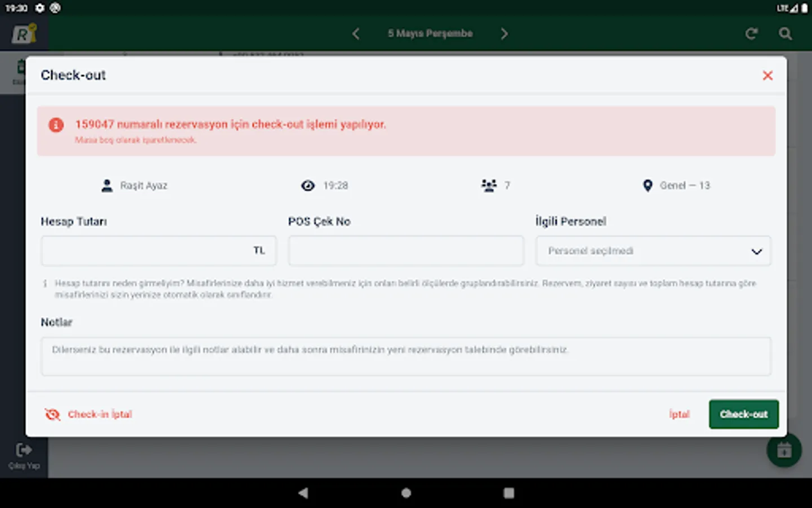
Task: Click the TL currency suffix in amount field
Action: pos(259,251)
